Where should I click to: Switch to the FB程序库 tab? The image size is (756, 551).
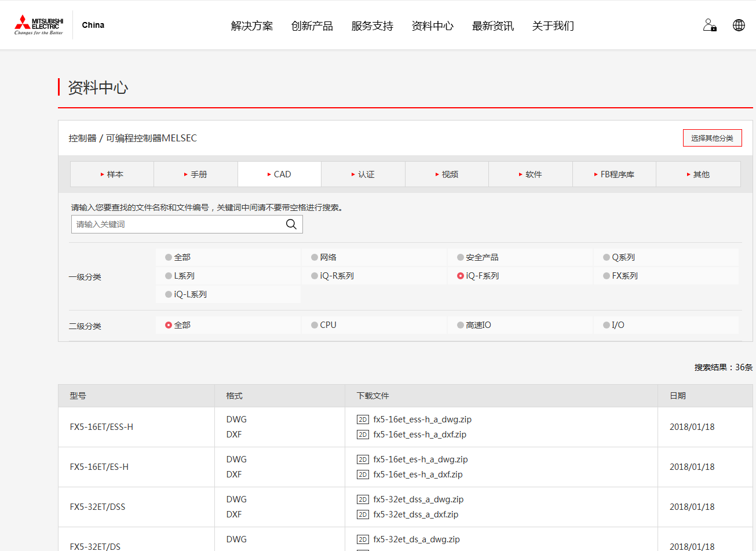(614, 174)
